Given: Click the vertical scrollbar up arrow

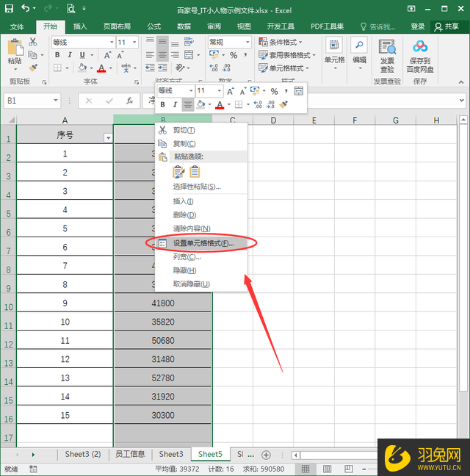Looking at the screenshot, I should click(463, 120).
